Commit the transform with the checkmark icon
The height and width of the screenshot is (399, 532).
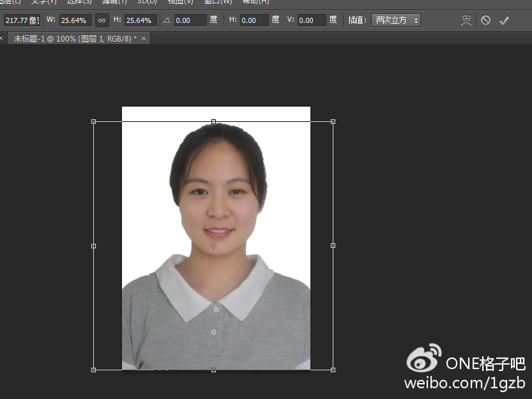[x=505, y=20]
